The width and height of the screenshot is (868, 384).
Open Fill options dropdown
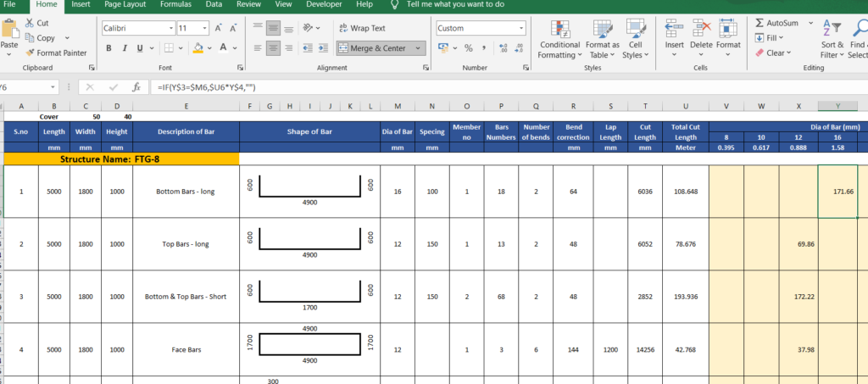[x=770, y=37]
